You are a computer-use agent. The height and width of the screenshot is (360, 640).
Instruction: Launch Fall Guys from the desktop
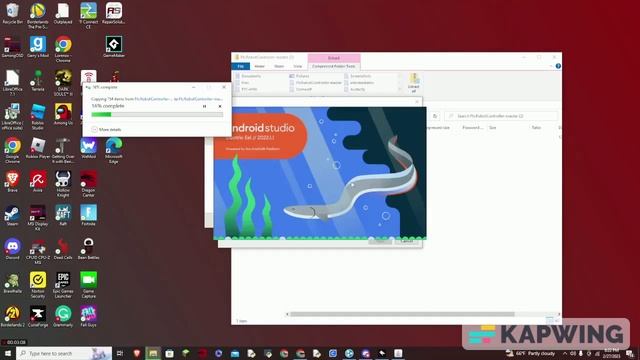coord(89,316)
